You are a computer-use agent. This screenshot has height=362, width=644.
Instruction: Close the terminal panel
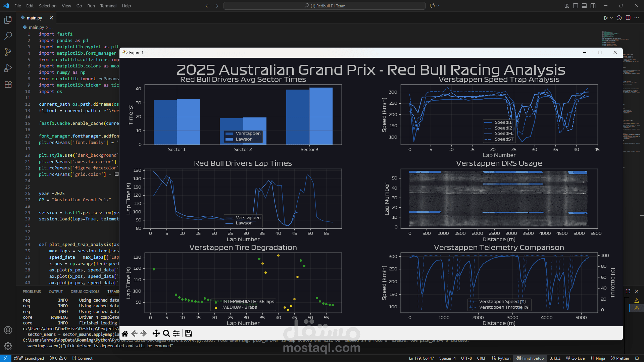point(637,291)
